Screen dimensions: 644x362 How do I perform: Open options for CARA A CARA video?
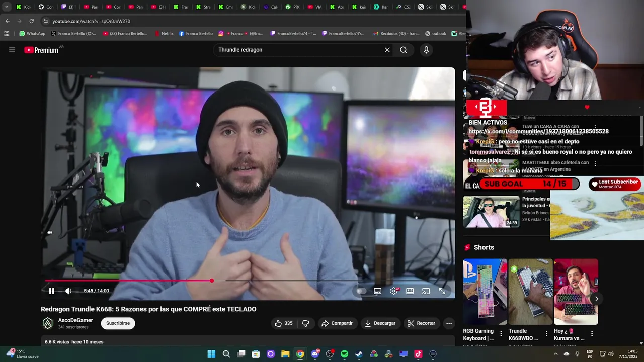(x=595, y=127)
